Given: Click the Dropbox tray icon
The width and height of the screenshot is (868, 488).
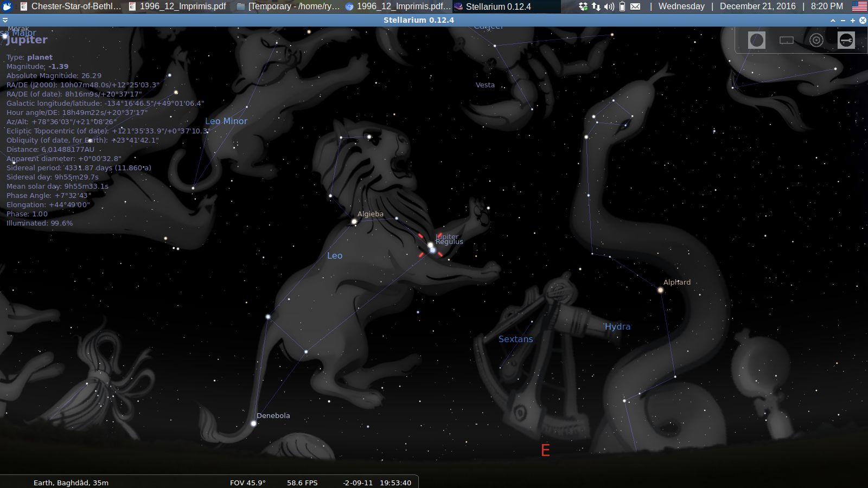Looking at the screenshot, I should click(583, 7).
